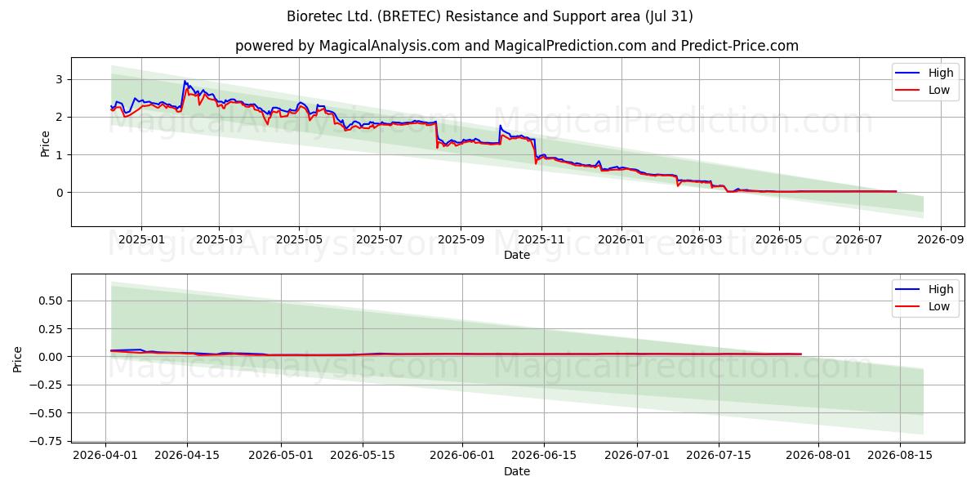Click the 'Date' x-axis title under the top chart

pyautogui.click(x=517, y=255)
